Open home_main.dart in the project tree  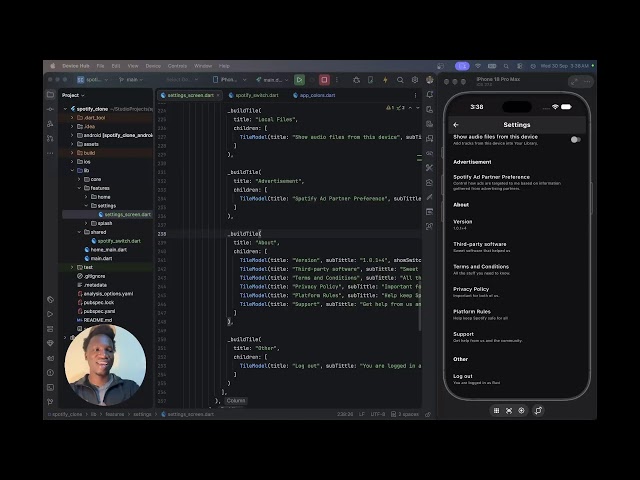click(x=105, y=249)
